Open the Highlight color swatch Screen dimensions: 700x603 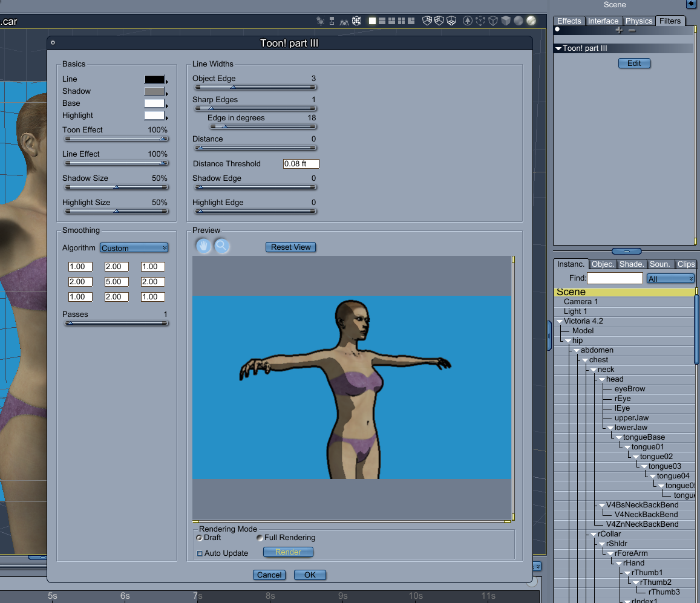pyautogui.click(x=154, y=115)
